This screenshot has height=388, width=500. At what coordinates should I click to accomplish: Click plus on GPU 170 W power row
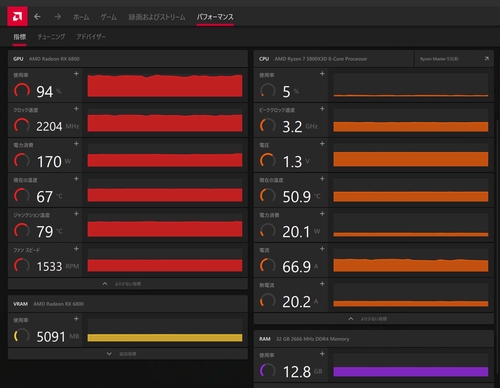[x=76, y=144]
